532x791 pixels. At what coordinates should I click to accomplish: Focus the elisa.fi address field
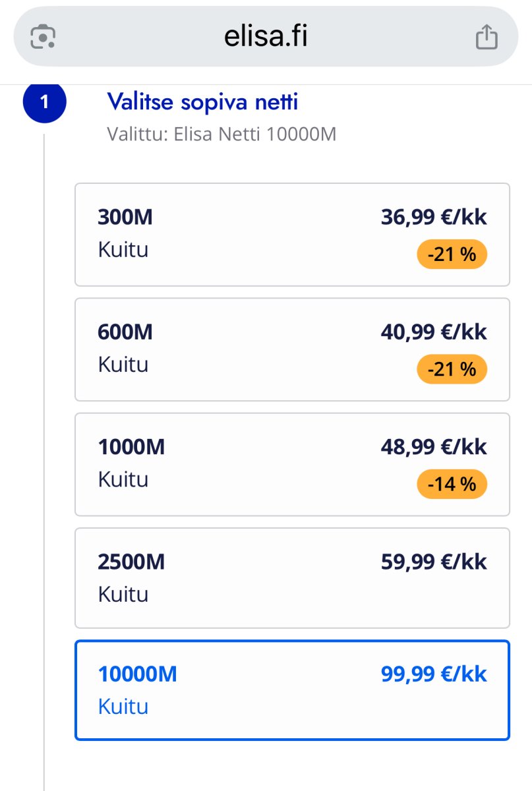pos(266,37)
